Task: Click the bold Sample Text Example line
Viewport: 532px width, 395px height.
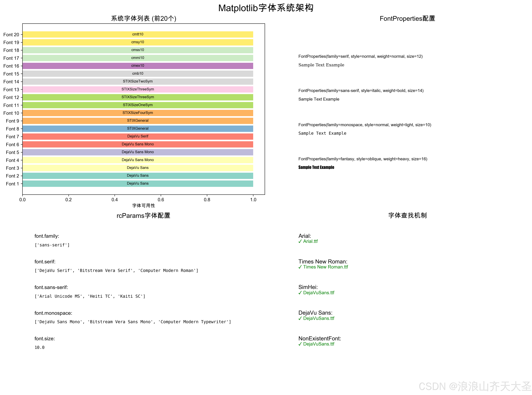Action: [x=316, y=167]
